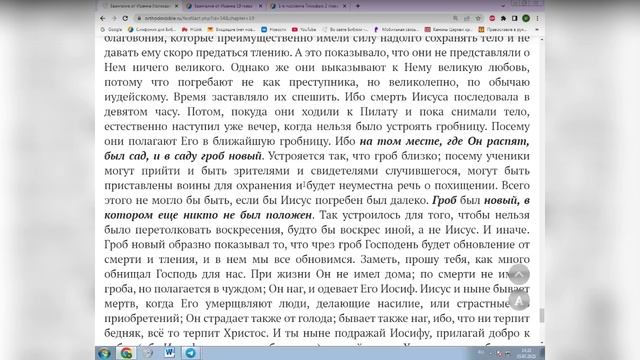Image resolution: width=640 pixels, height=360 pixels.
Task: Open the red ad blocker extension
Action: [492, 18]
